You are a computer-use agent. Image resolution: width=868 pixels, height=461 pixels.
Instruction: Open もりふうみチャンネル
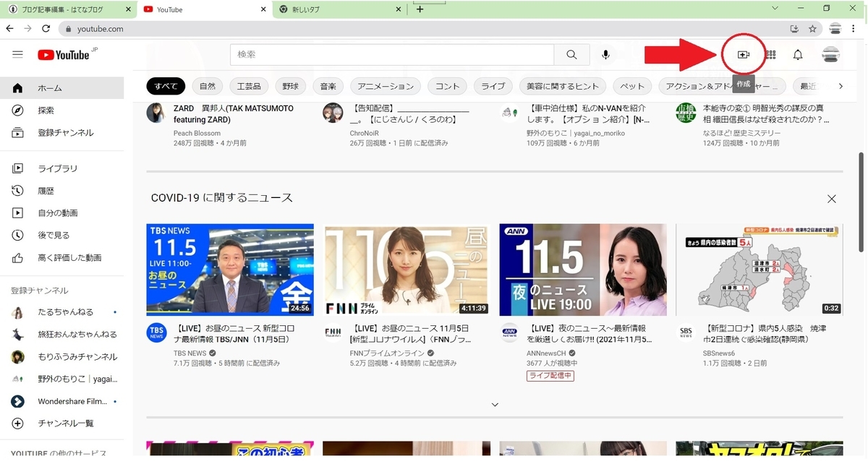pos(61,357)
